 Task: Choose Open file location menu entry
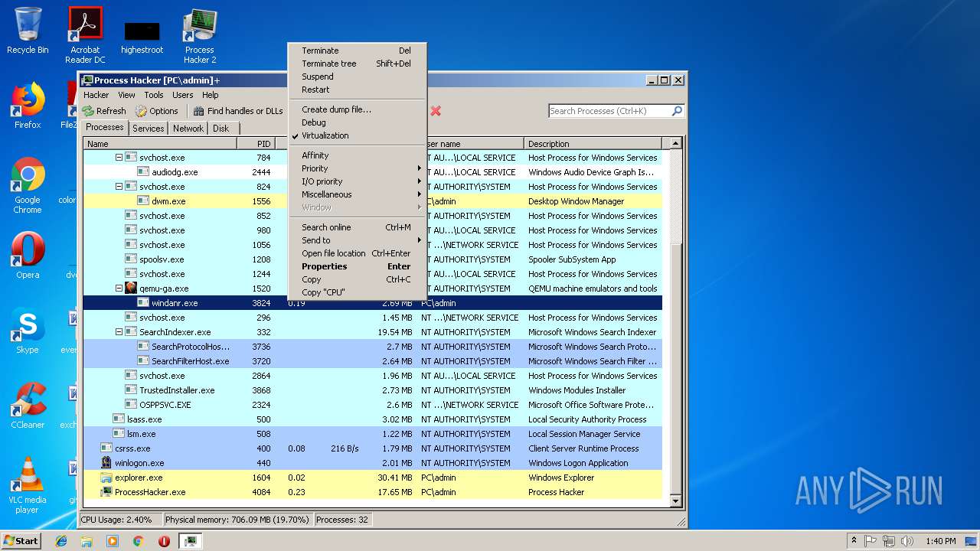pyautogui.click(x=357, y=253)
